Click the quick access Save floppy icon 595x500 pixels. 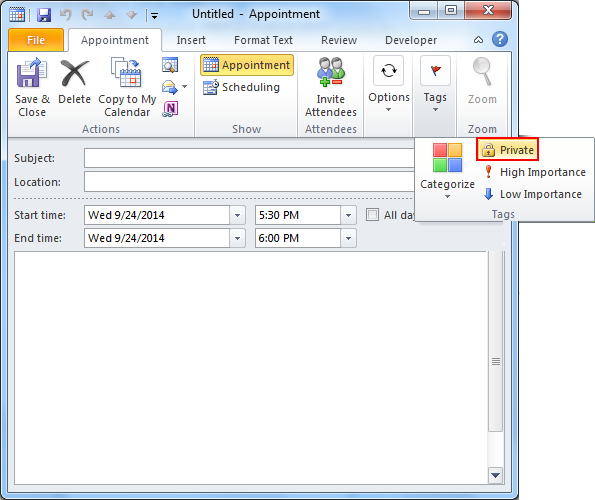(x=44, y=16)
